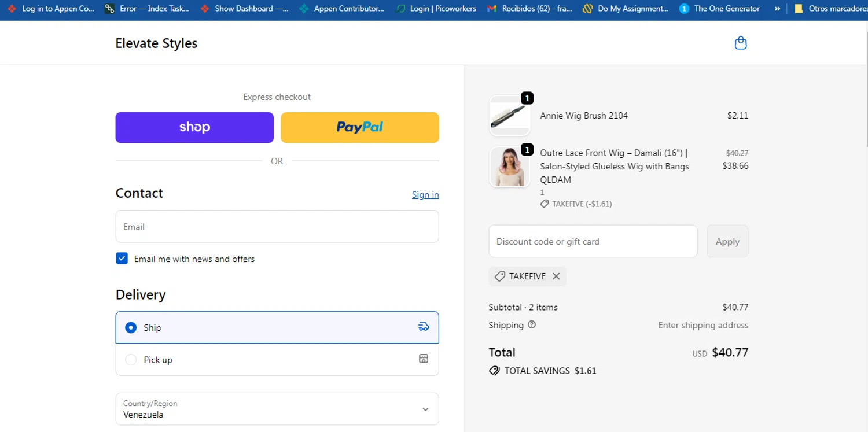The width and height of the screenshot is (868, 432).
Task: Focus the Discount code or gift card field
Action: (593, 241)
